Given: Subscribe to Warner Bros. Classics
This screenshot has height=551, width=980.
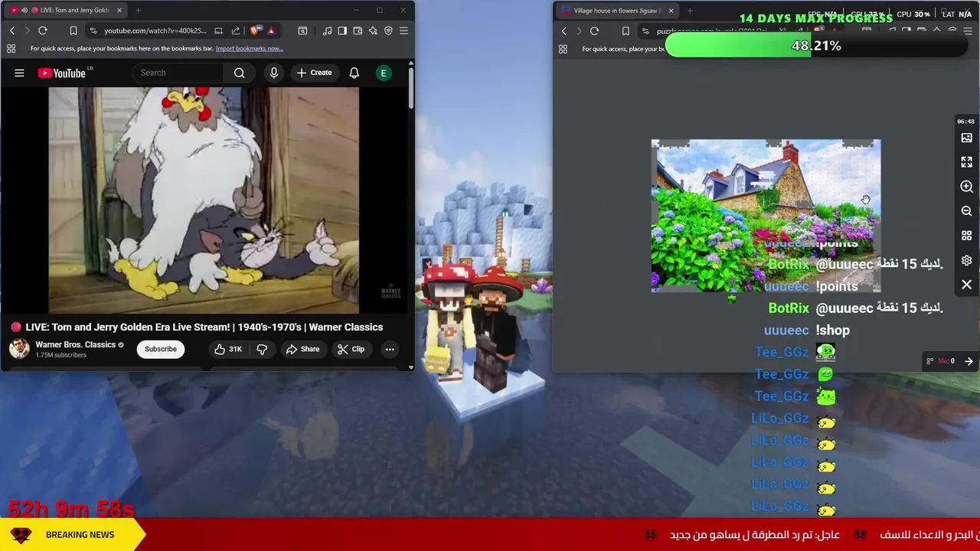Looking at the screenshot, I should click(x=161, y=349).
